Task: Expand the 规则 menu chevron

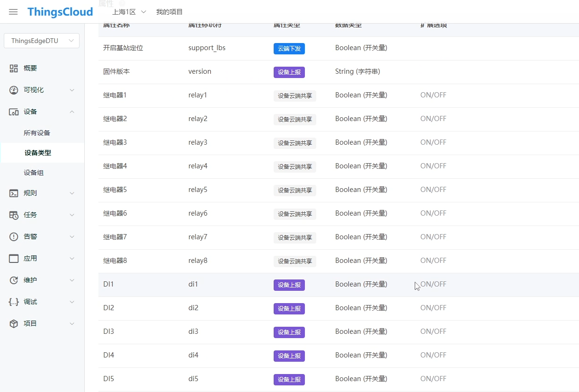Action: (72, 193)
